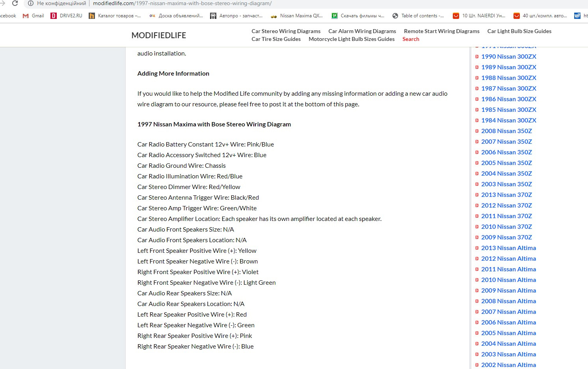Open the Автопро - запчаст bookmark
This screenshot has height=369, width=588.
[x=236, y=16]
